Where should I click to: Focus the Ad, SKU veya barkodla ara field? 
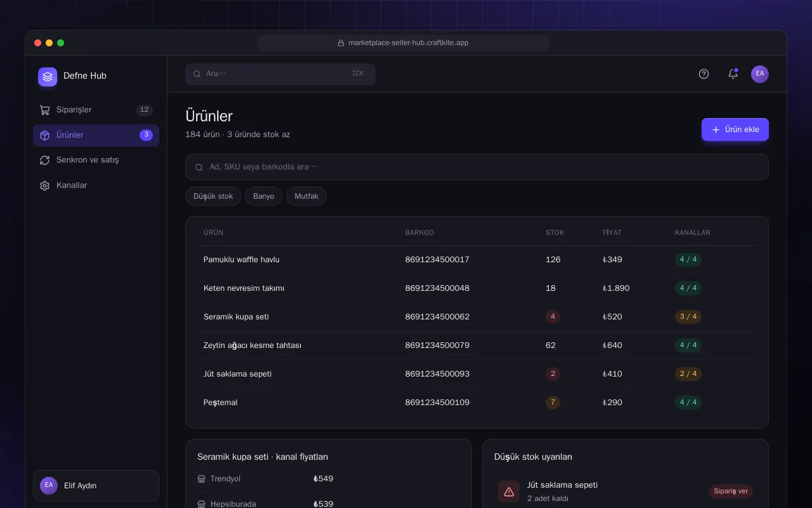point(477,167)
